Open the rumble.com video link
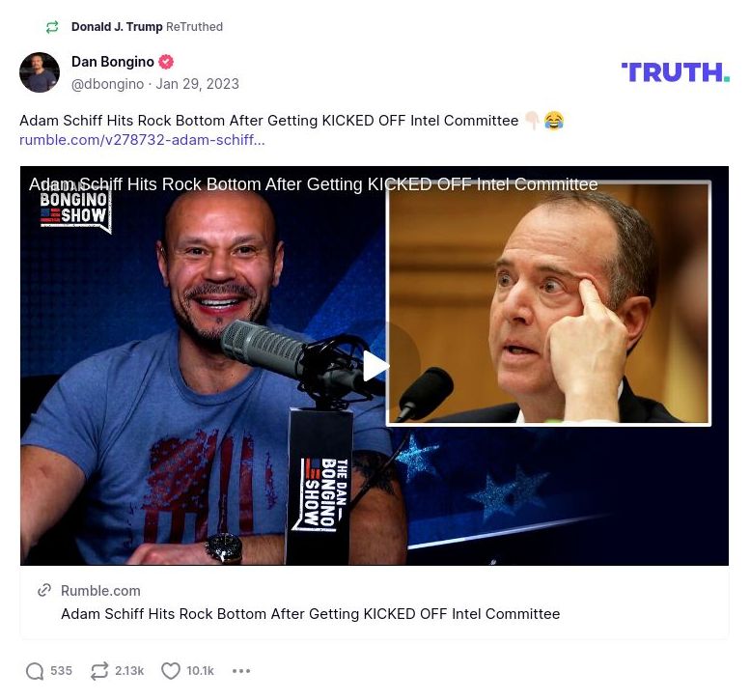750x700 pixels. pyautogui.click(x=142, y=140)
